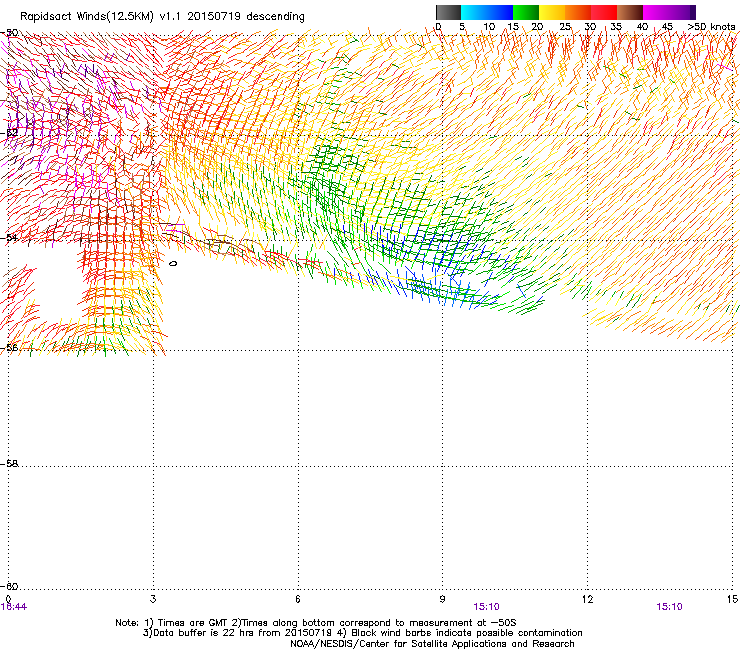Click the "20" legend speed label
740x650 pixels.
tap(537, 26)
